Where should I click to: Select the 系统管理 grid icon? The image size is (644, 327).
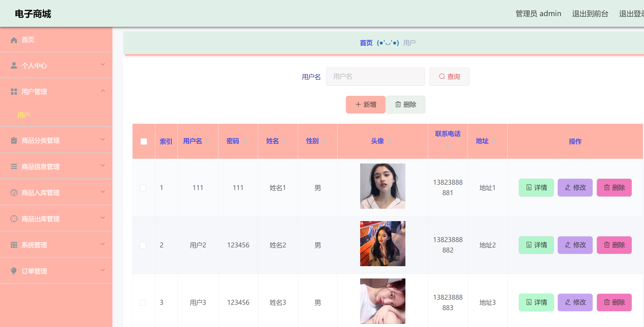coord(14,244)
